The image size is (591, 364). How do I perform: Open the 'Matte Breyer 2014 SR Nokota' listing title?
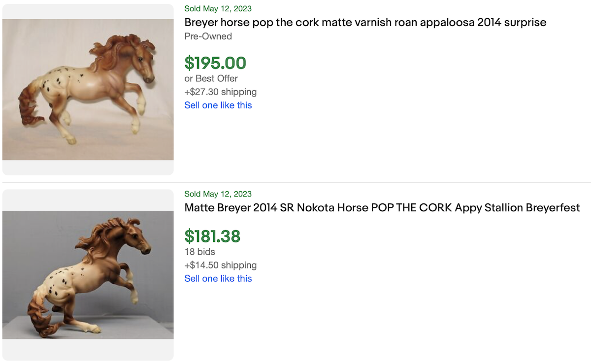click(x=382, y=207)
